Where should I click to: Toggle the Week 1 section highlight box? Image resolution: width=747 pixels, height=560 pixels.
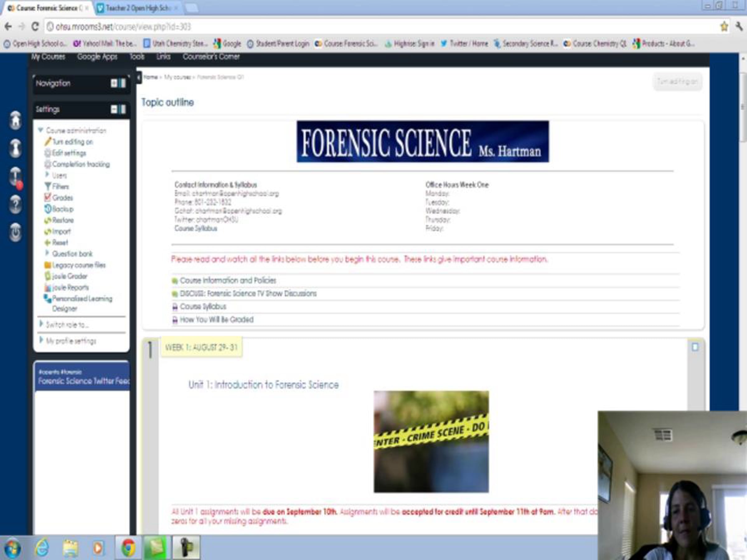(x=695, y=347)
